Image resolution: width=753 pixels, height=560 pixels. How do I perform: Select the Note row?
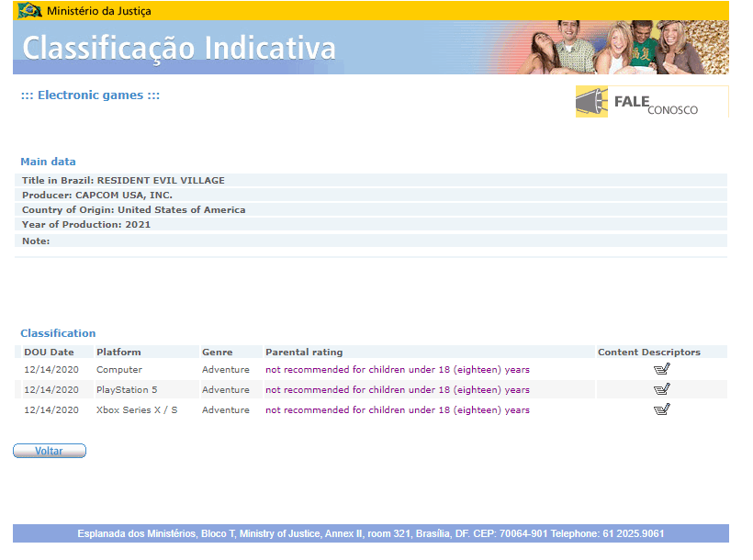pos(371,241)
